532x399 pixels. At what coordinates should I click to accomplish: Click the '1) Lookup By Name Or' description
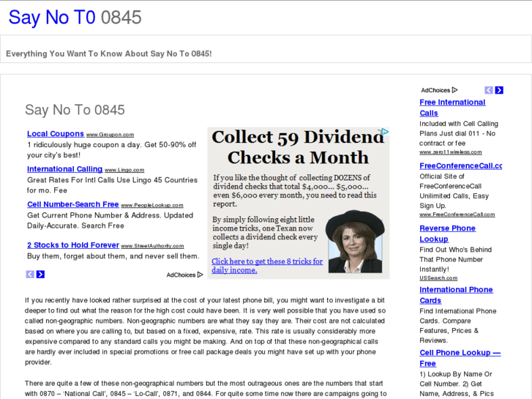point(457,384)
